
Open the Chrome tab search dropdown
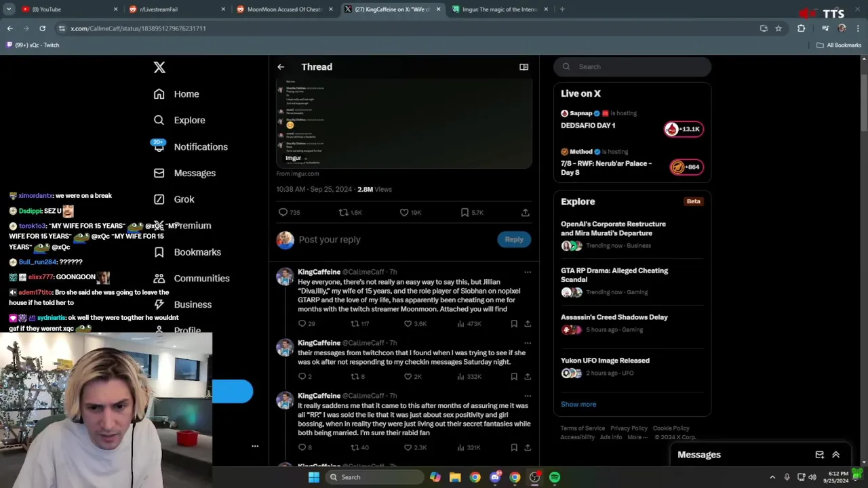[9, 9]
